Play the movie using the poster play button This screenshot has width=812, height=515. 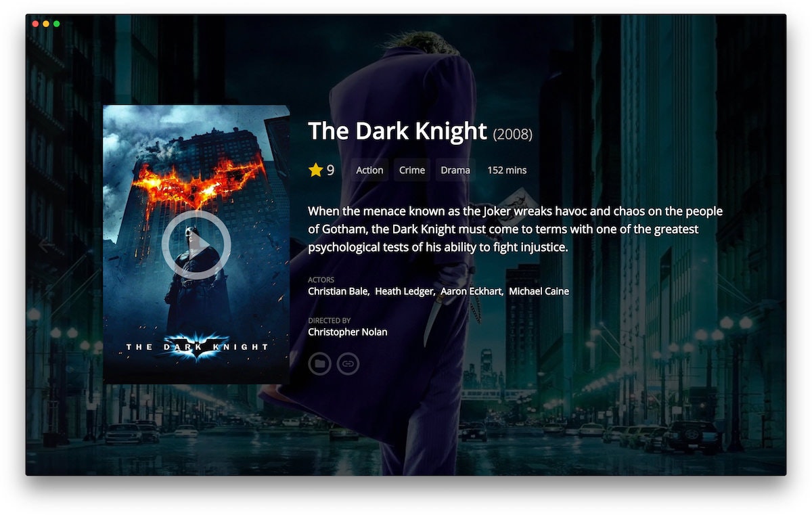coord(196,244)
